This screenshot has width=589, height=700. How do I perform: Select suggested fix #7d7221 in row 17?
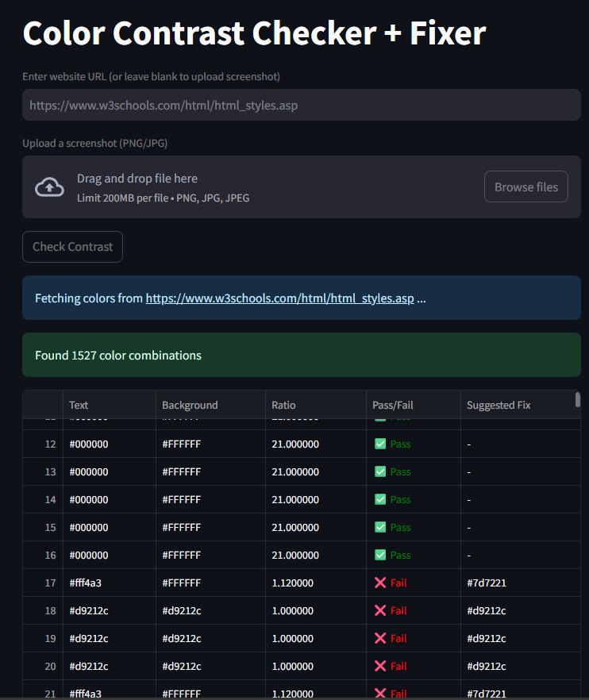pos(487,583)
